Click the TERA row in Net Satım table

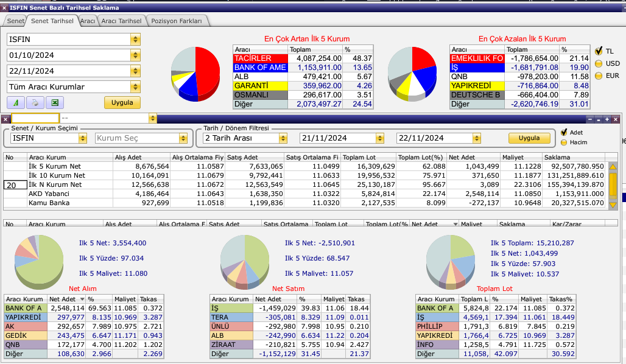(x=290, y=317)
